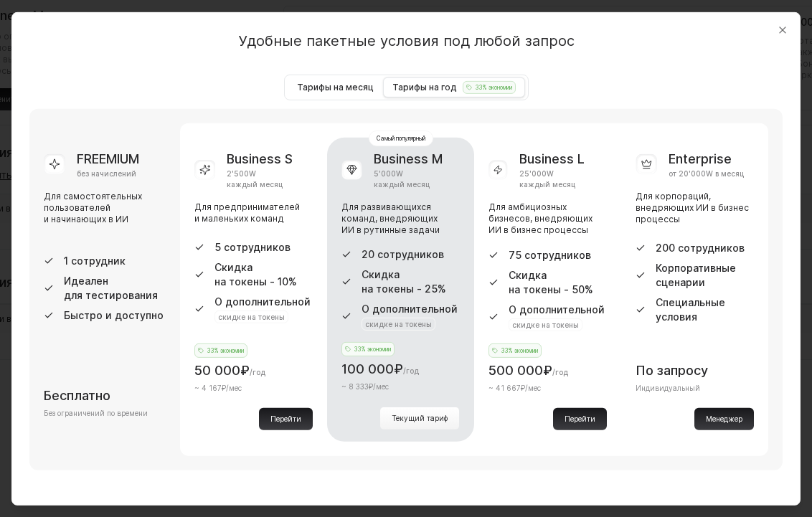Toggle monthly billing in the tariff switcher
Viewport: 812px width, 517px height.
[x=335, y=87]
